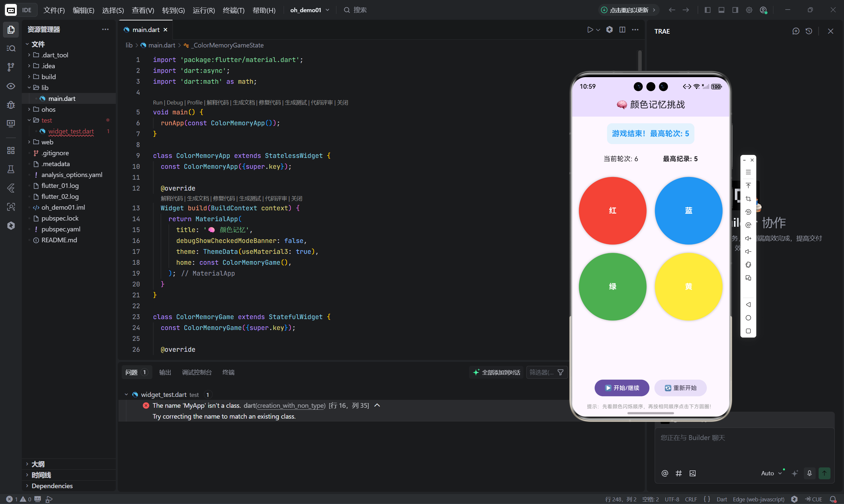Open chat history icon in TRAE panel
This screenshot has height=504, width=844.
click(x=809, y=31)
